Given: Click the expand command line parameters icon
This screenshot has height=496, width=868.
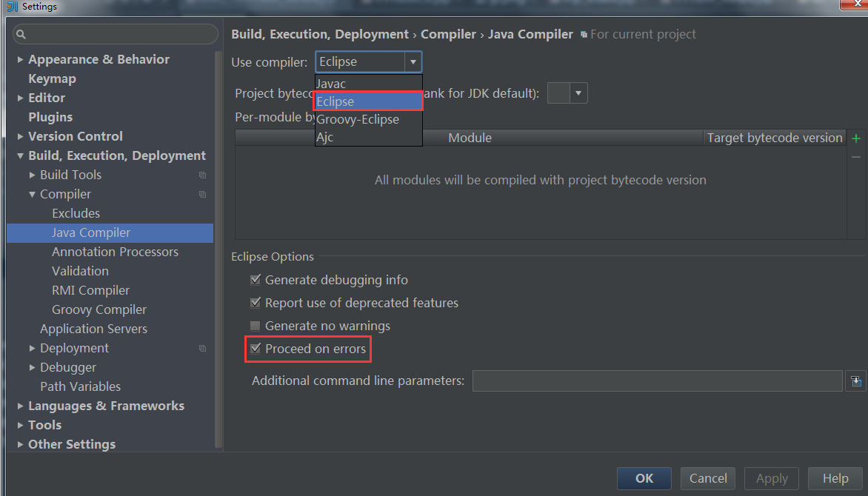Looking at the screenshot, I should [x=855, y=381].
